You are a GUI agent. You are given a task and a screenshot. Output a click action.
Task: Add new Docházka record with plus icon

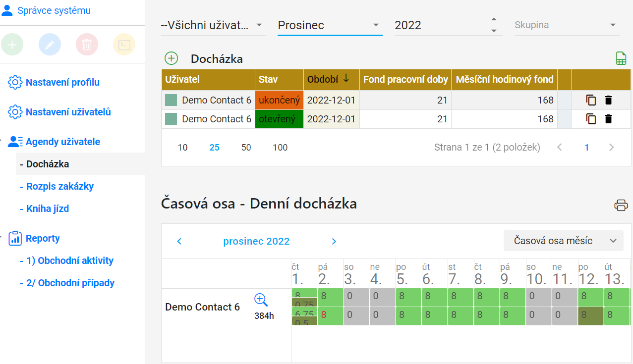coord(171,58)
